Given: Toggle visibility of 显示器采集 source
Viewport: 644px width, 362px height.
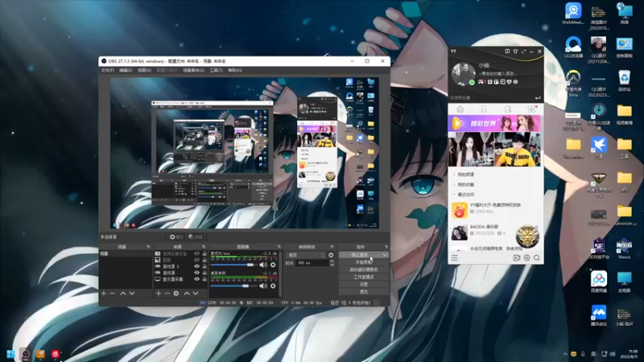Looking at the screenshot, I should tap(196, 279).
